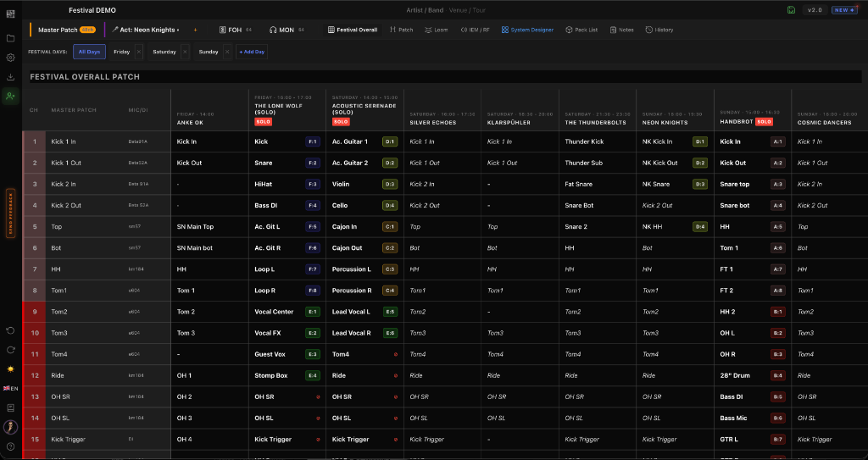
Task: Open the folder icon in left sidebar
Action: 10,38
